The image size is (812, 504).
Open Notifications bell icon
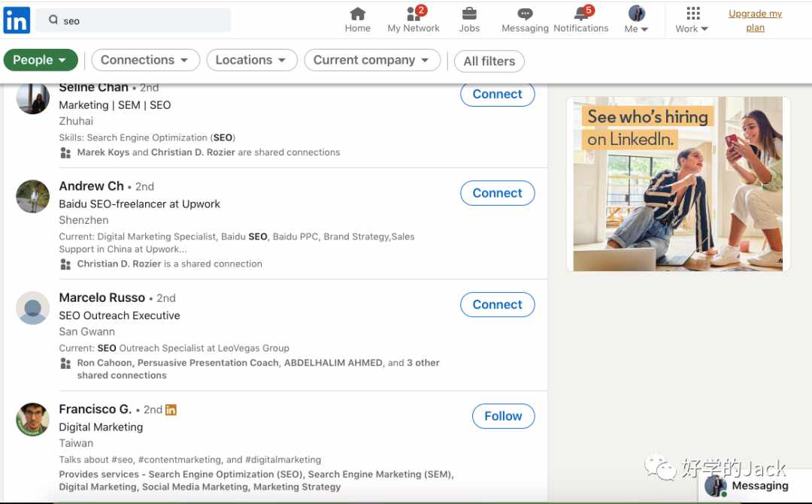click(582, 13)
